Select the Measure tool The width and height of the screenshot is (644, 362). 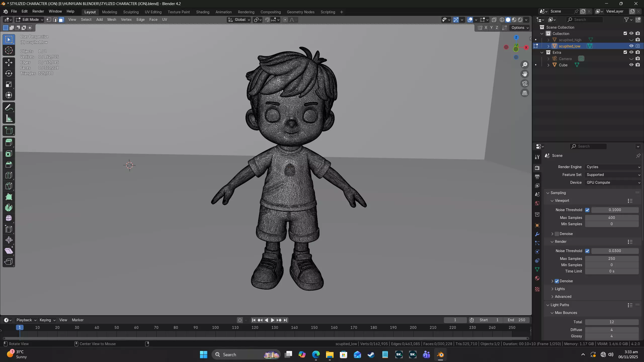(x=9, y=118)
